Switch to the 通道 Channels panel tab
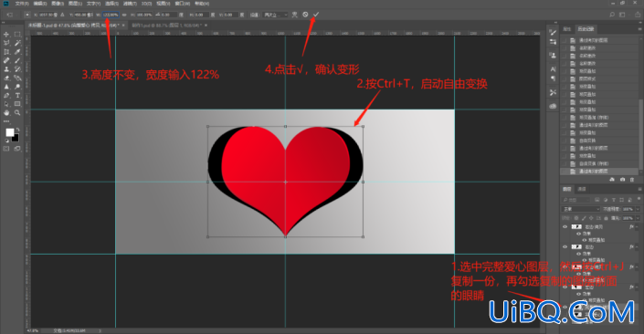Screen dimensions: 644x334 click(x=582, y=189)
